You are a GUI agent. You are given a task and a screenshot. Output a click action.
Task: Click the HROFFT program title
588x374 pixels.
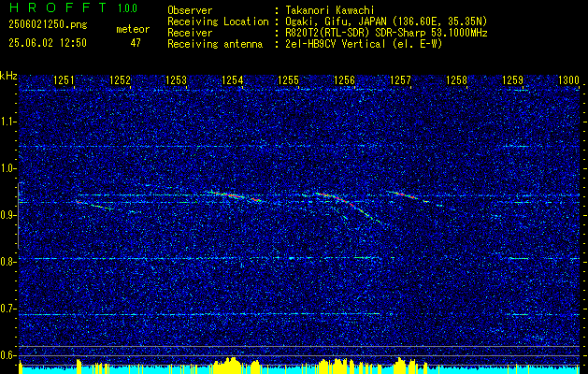click(x=58, y=7)
